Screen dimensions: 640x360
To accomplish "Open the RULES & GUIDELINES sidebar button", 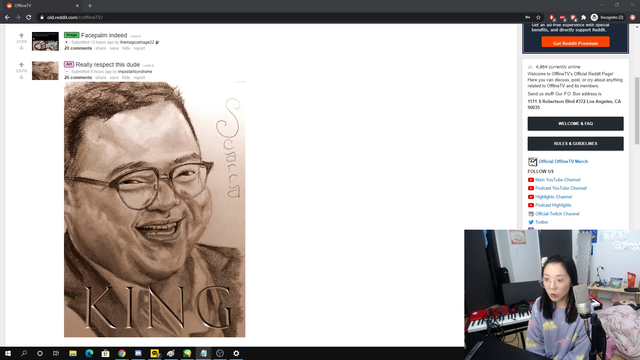I will [x=576, y=144].
